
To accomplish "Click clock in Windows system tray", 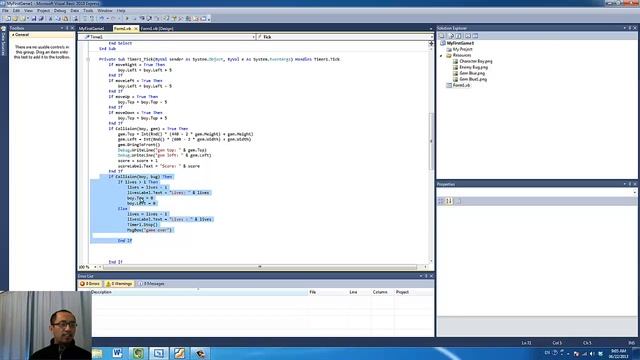I will pos(618,353).
